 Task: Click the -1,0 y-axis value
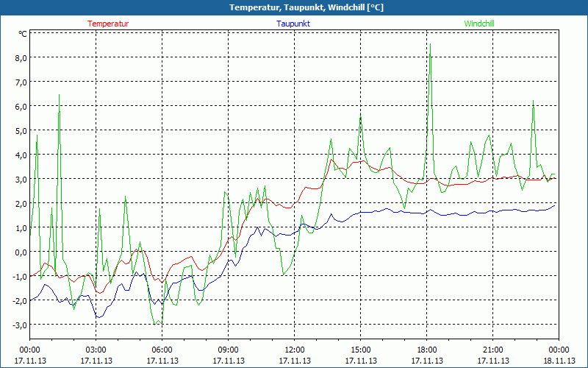coord(20,277)
